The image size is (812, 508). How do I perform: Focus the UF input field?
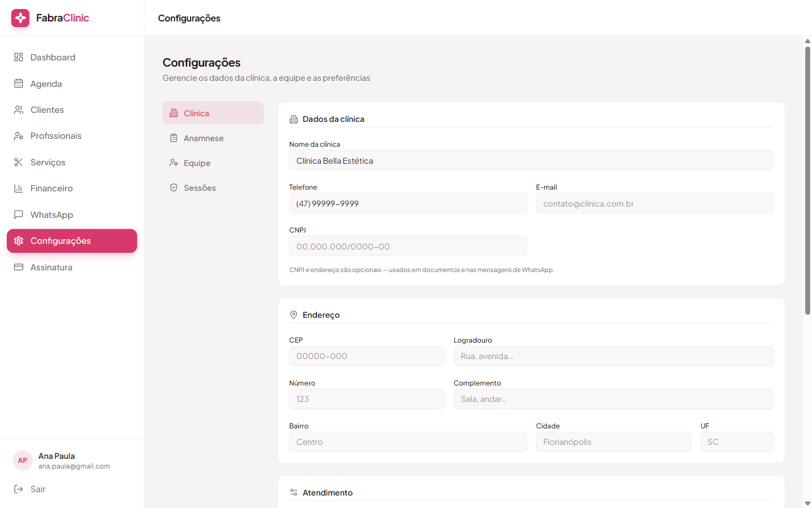[x=737, y=442]
